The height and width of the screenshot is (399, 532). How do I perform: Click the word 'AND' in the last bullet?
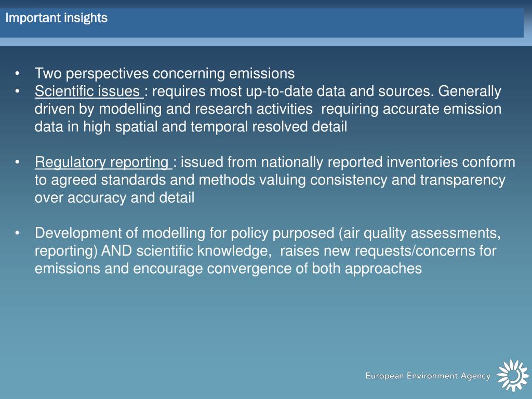click(x=117, y=251)
